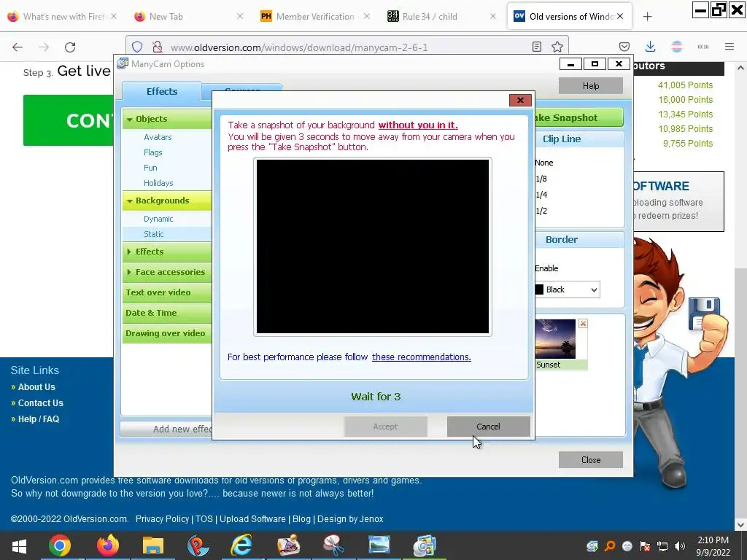Open Internet Explorer from the taskbar
The width and height of the screenshot is (747, 560).
click(x=241, y=545)
